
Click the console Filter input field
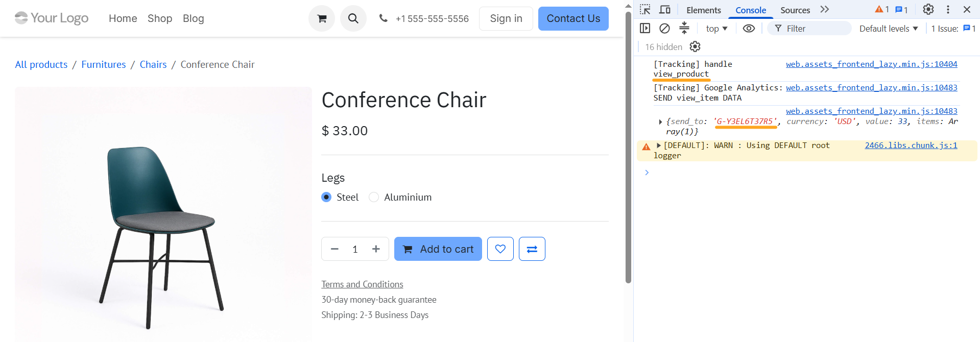809,29
